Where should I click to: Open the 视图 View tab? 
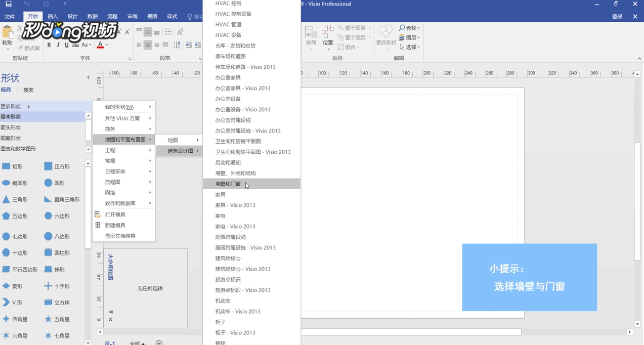coord(152,17)
